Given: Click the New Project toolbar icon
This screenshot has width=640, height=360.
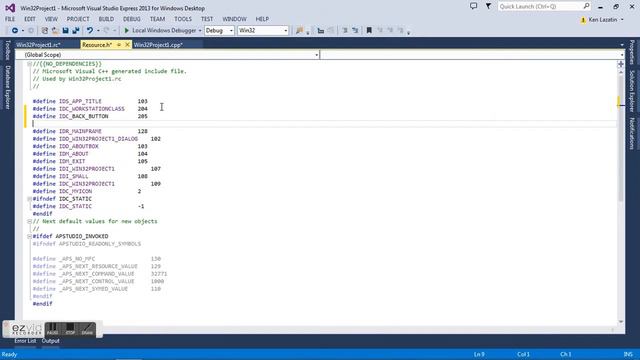Looking at the screenshot, I should point(45,31).
